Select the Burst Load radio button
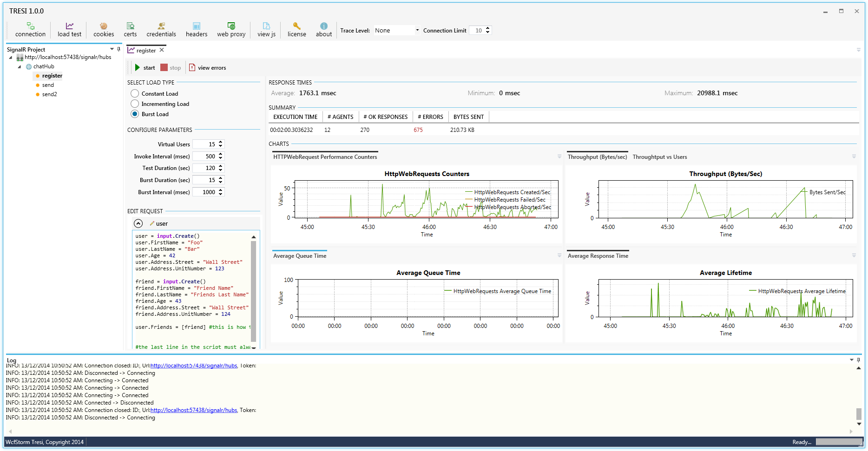868x451 pixels. 135,114
